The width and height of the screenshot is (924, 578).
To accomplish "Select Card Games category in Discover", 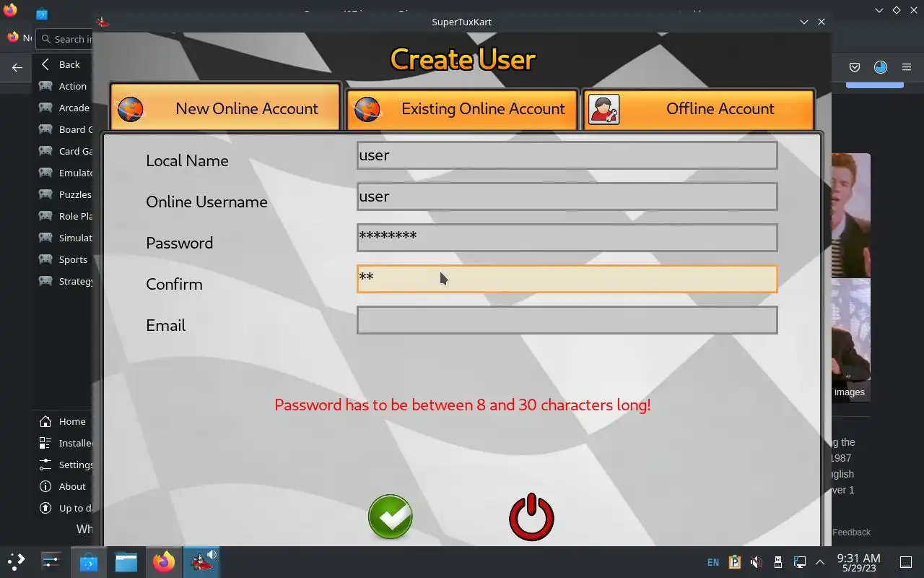I will coord(64,151).
